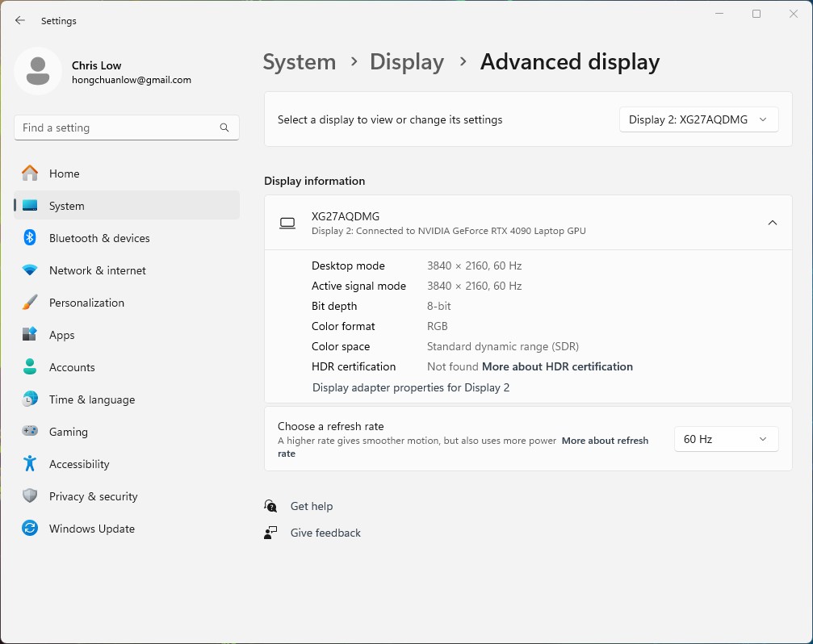Click the search magnifier icon
Image resolution: width=813 pixels, height=644 pixels.
click(x=224, y=128)
